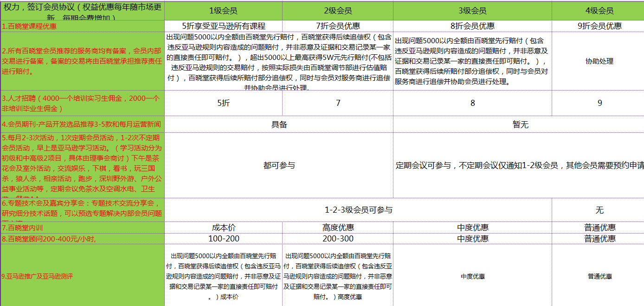The height and width of the screenshot is (306, 644).
Task: Click the cell 暂无
Action: (x=519, y=124)
